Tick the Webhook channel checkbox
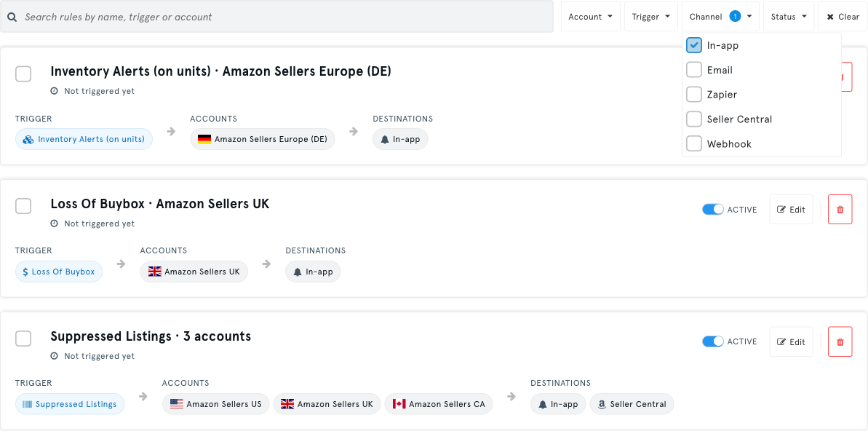868x431 pixels. point(694,143)
